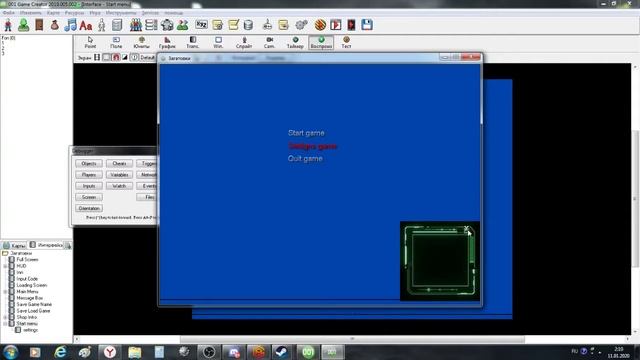This screenshot has height=360, width=640.
Task: Open Steam from the taskbar
Action: click(x=282, y=352)
